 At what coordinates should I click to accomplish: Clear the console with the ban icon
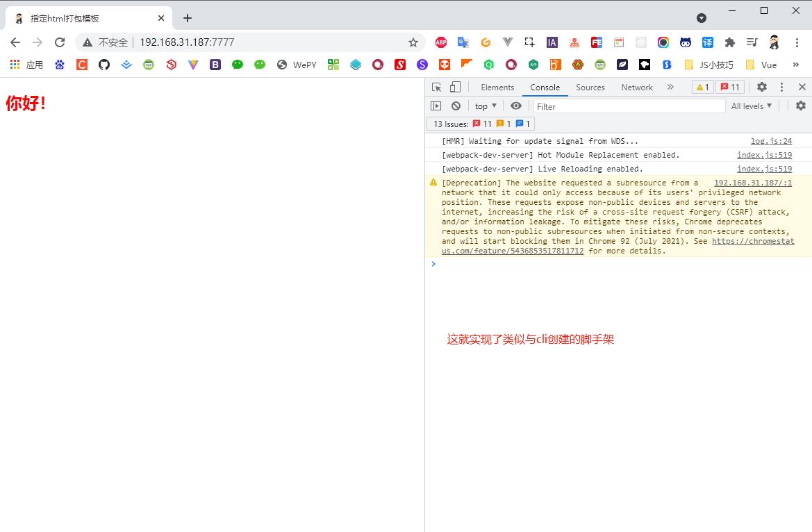coord(456,106)
